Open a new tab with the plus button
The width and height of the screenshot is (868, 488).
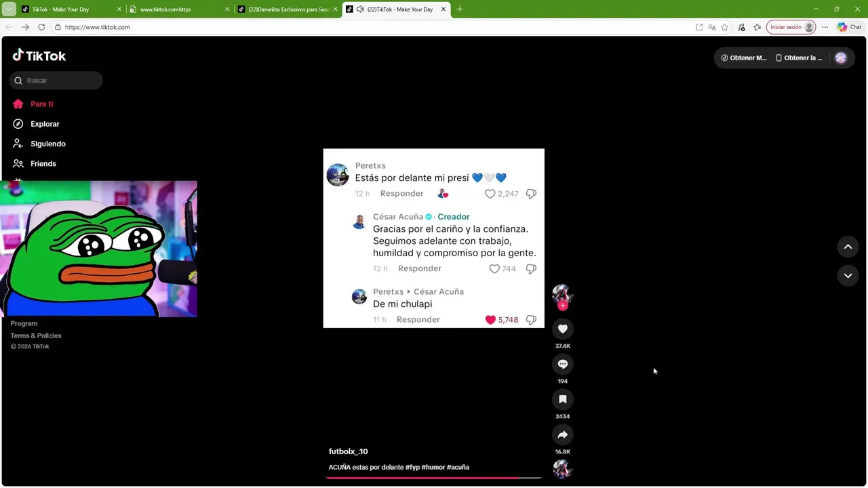click(460, 9)
